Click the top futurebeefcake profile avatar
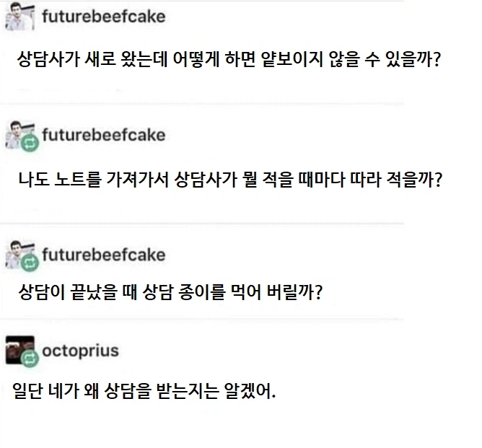482x448 pixels. click(x=19, y=17)
